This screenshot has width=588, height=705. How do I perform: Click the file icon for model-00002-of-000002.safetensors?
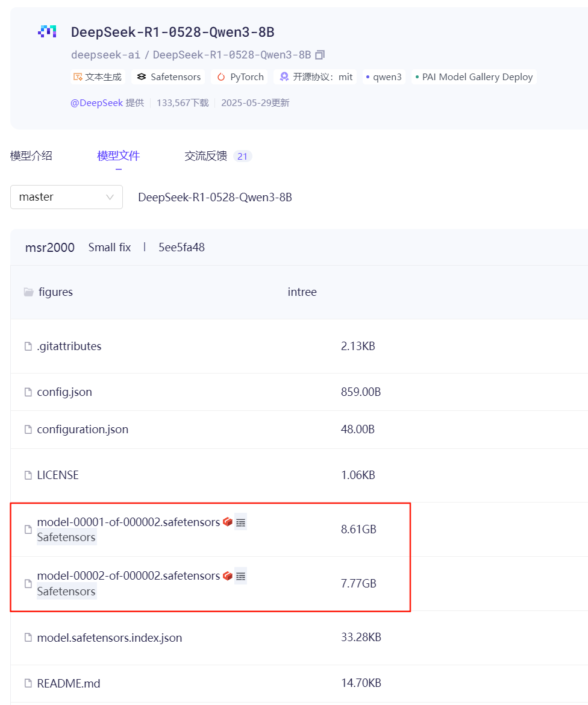coord(28,584)
